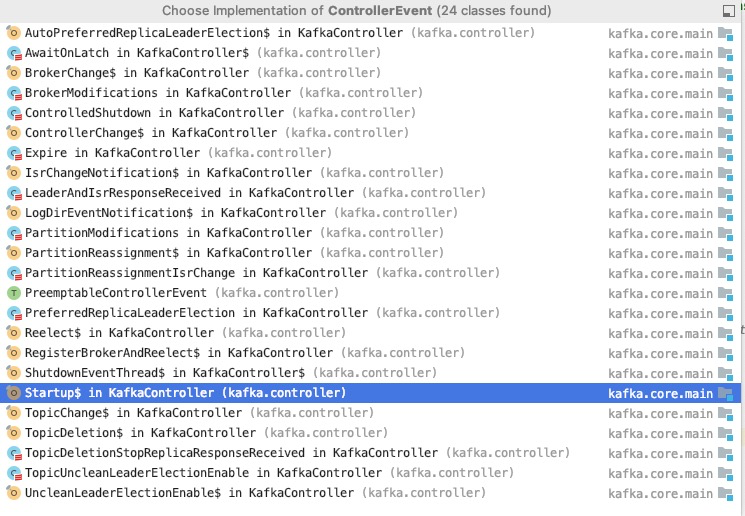Viewport: 745px width, 516px height.
Task: Select PartitionReassignment$ implementation
Action: point(371,252)
